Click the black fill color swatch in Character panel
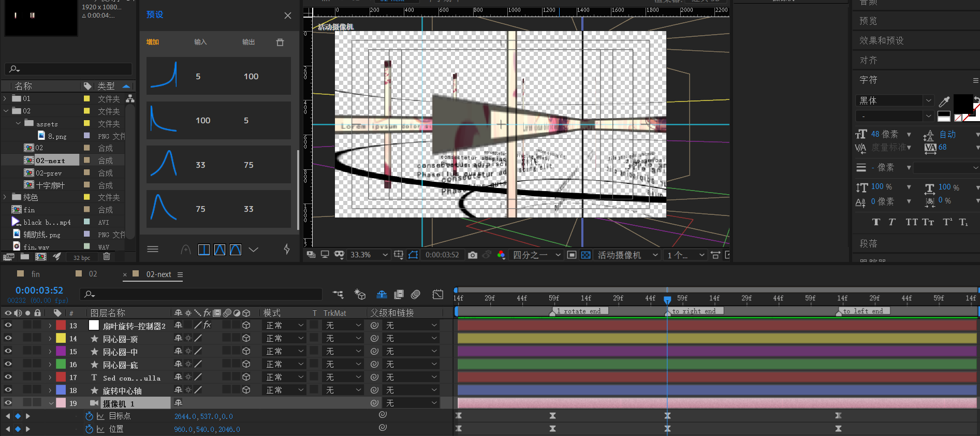 (963, 104)
